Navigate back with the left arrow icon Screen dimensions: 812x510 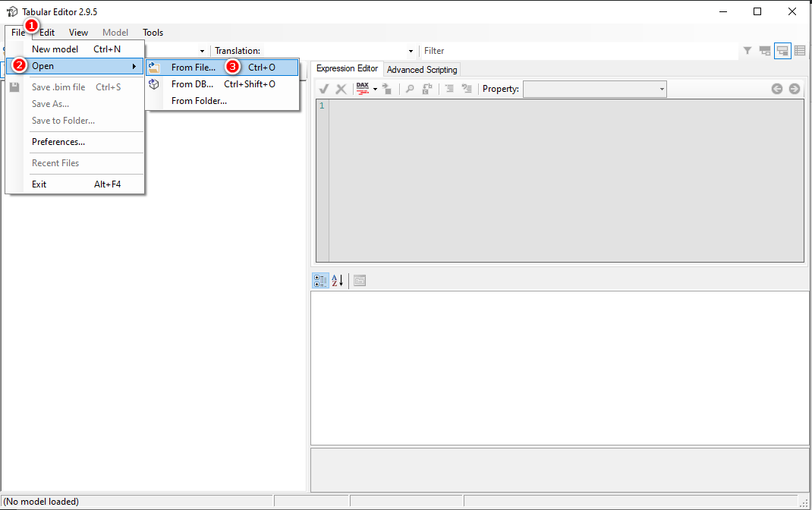[x=777, y=89]
